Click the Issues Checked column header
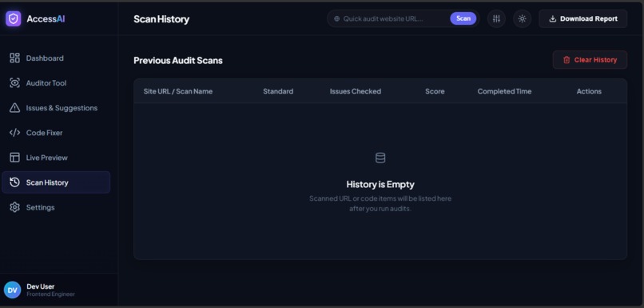The image size is (644, 308). pos(356,91)
